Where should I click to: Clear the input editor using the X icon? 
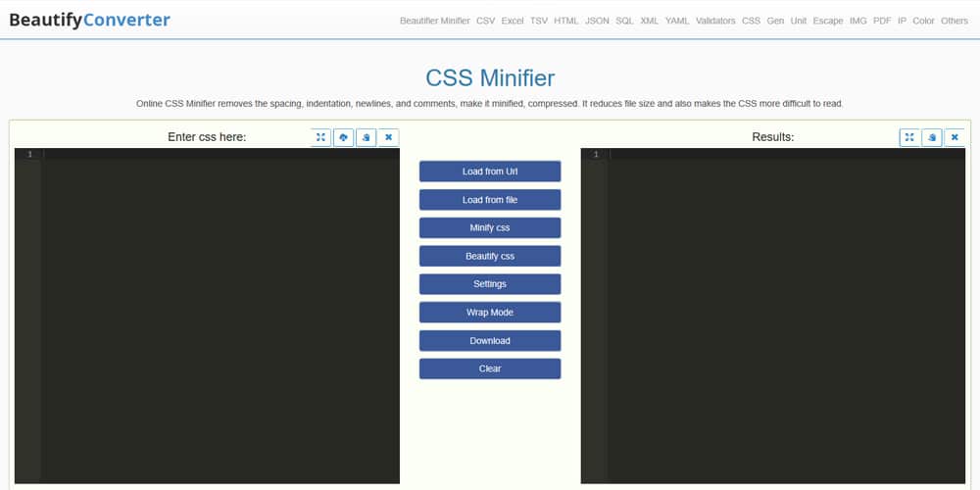(388, 137)
